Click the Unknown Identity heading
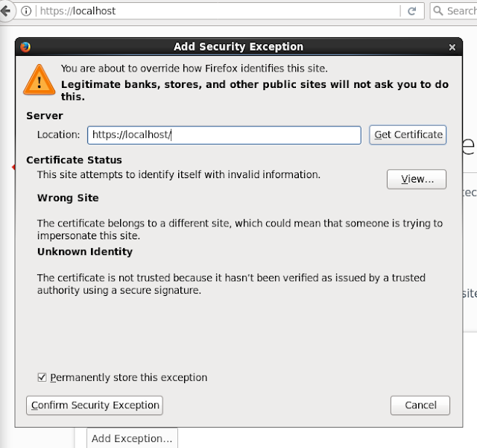The width and height of the screenshot is (477, 448). click(x=85, y=251)
